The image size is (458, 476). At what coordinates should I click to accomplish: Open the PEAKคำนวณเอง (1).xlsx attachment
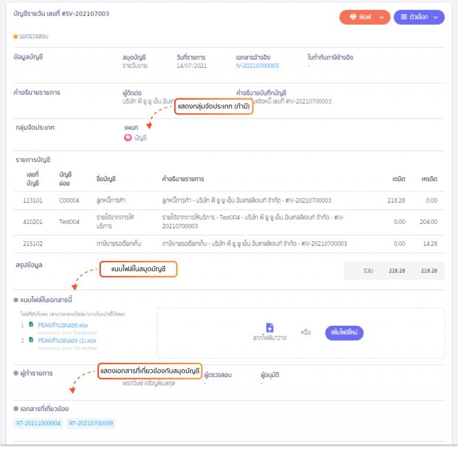click(67, 340)
